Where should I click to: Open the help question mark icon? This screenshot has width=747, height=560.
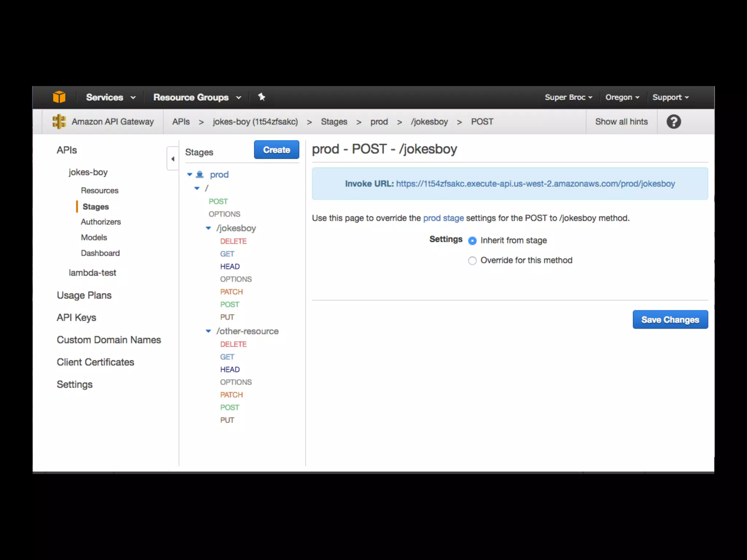tap(674, 121)
